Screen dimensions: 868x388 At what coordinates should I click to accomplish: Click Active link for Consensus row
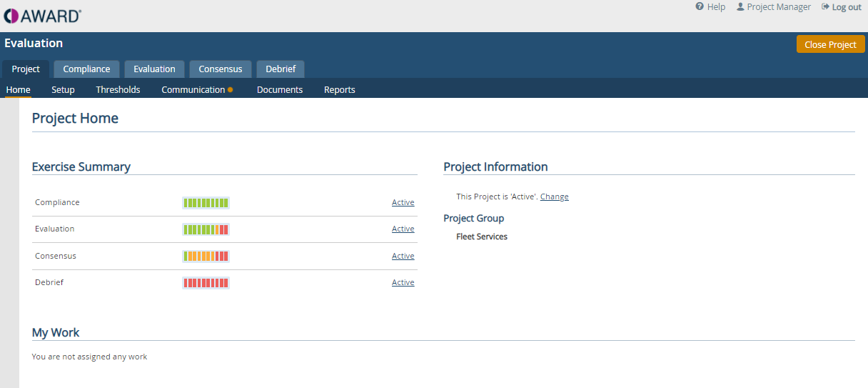pyautogui.click(x=403, y=256)
